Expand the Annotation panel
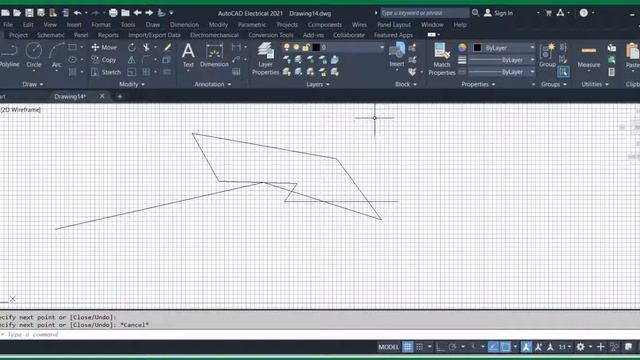Screen dimensions: 640x360 point(212,84)
